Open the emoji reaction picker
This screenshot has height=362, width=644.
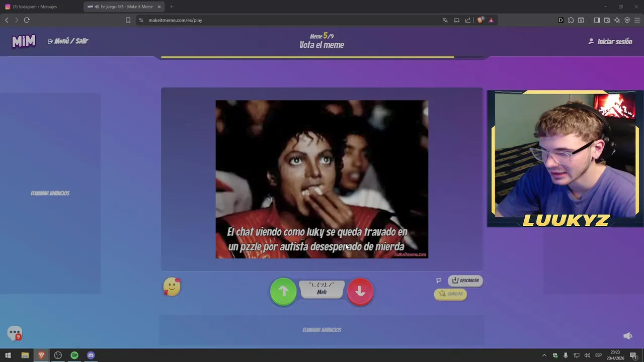click(172, 287)
